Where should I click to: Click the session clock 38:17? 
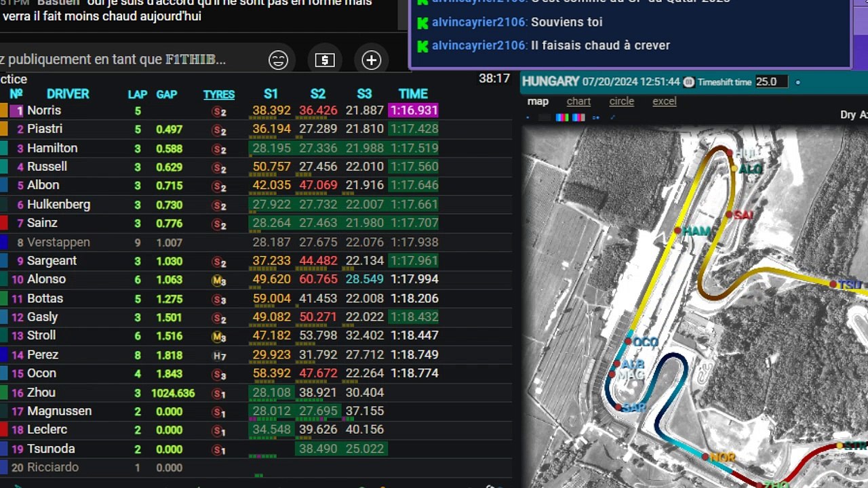tap(494, 79)
